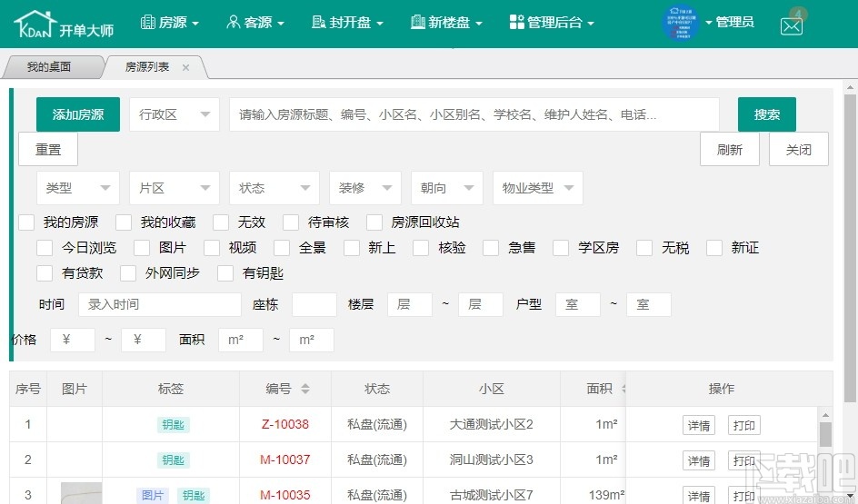Viewport: 858px width, 504px height.
Task: Enable 新上 checkbox
Action: [x=352, y=248]
